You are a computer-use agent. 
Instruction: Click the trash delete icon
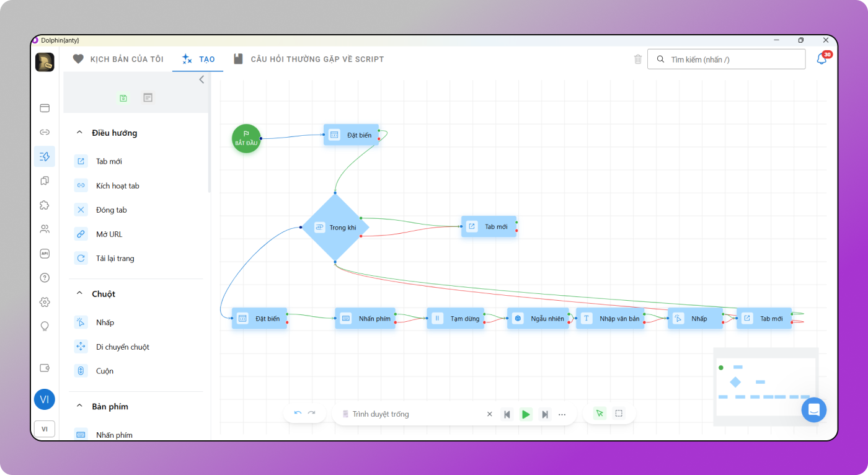pyautogui.click(x=638, y=60)
